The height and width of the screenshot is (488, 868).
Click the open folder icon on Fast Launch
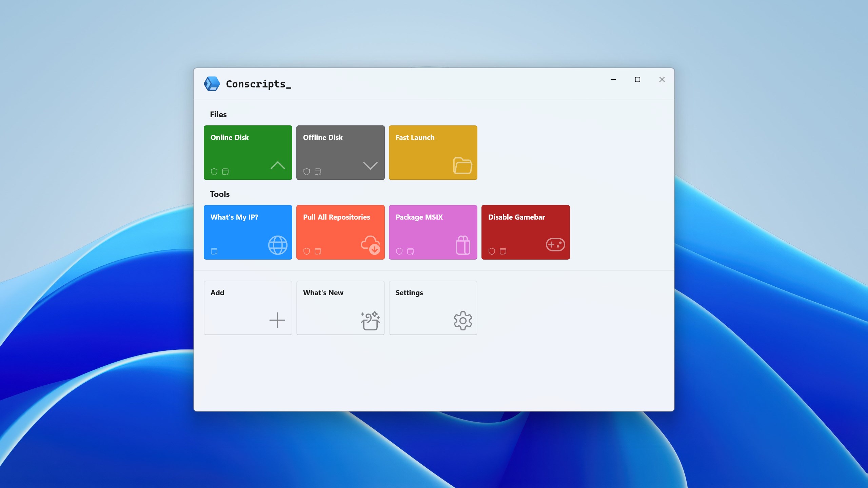click(x=463, y=165)
